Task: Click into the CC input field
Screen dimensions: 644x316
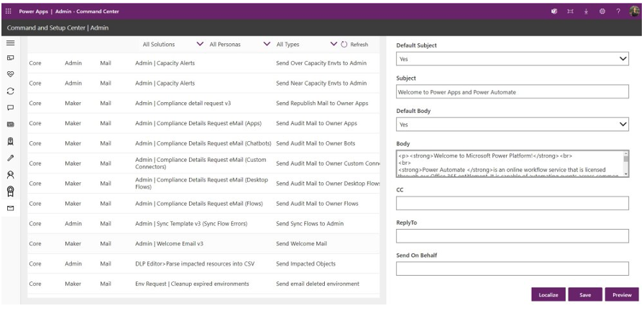Action: click(512, 203)
